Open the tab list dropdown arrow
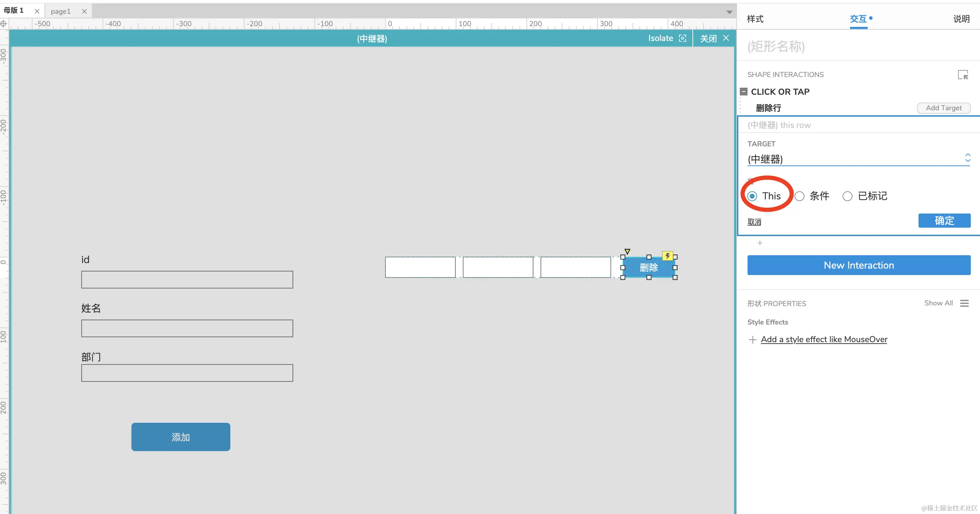Image resolution: width=980 pixels, height=514 pixels. click(x=729, y=12)
